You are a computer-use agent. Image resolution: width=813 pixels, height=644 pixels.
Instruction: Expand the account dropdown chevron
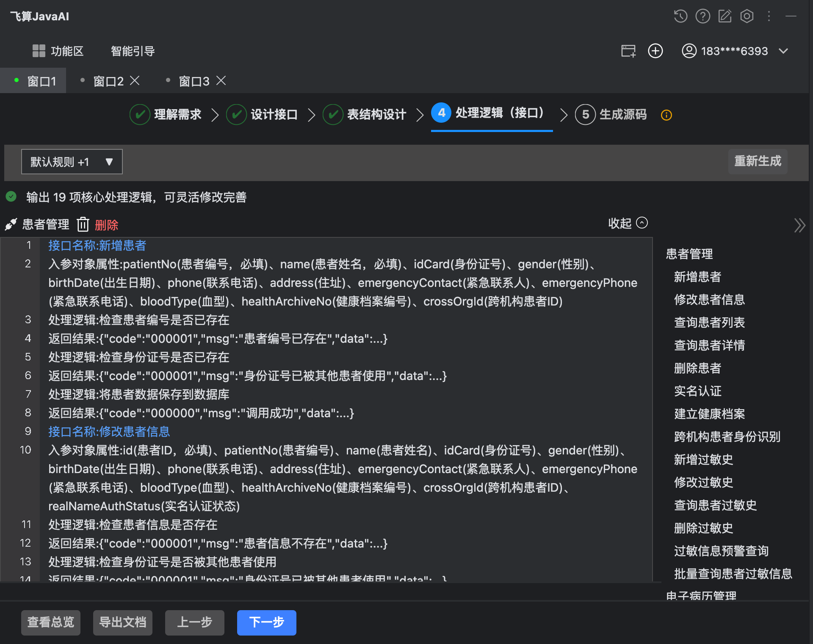783,51
